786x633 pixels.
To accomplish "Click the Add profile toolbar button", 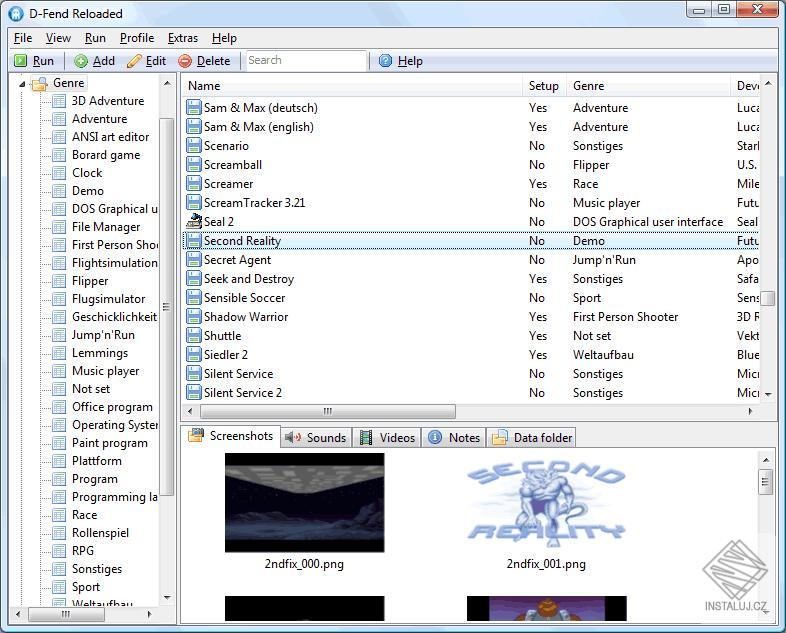I will tap(94, 61).
